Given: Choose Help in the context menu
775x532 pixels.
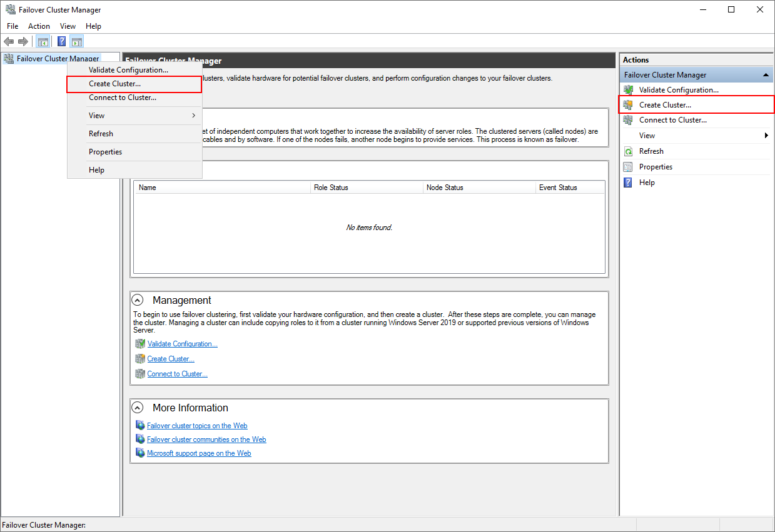Looking at the screenshot, I should (134, 170).
